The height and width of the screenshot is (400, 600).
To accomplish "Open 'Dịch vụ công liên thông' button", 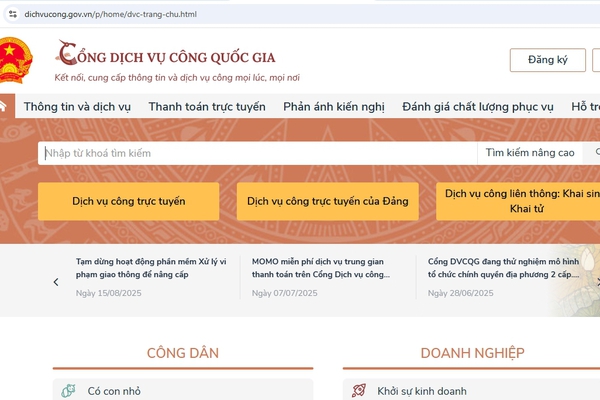I will click(517, 201).
